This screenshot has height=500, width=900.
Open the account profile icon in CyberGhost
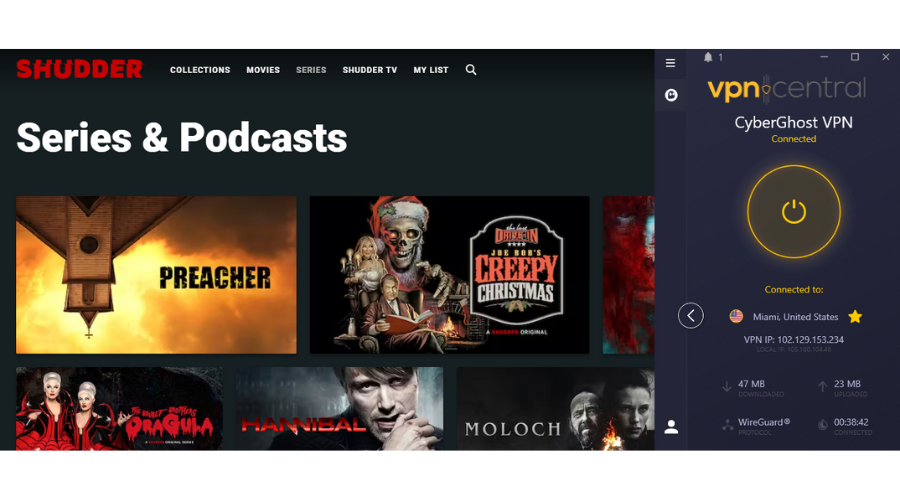[671, 427]
